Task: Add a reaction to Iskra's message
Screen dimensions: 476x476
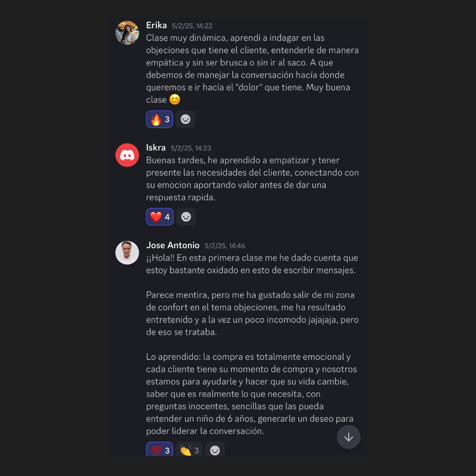Action: [186, 217]
